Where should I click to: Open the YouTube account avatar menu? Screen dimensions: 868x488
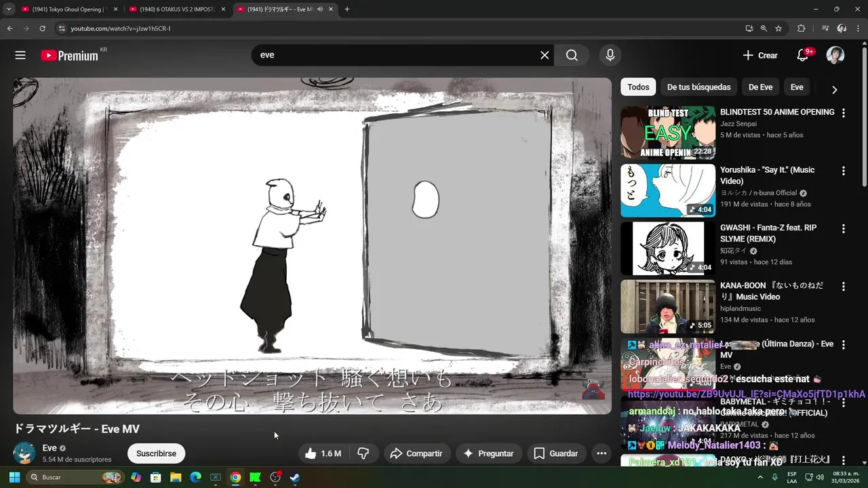pyautogui.click(x=835, y=55)
